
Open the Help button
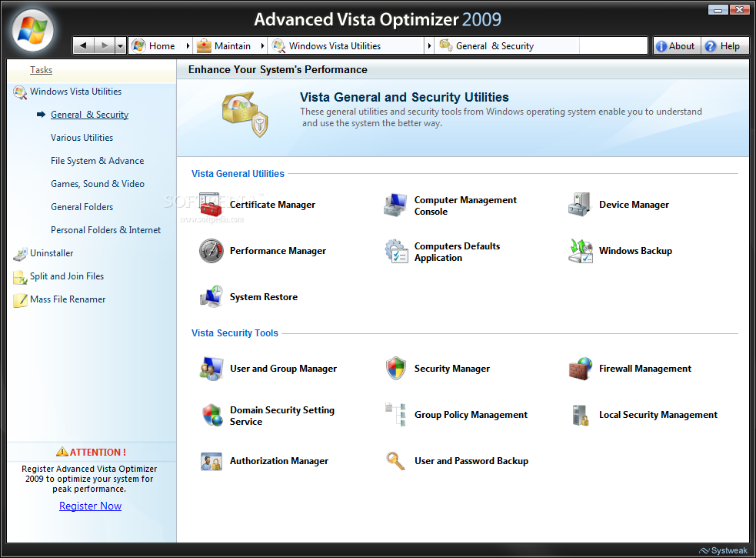point(724,46)
